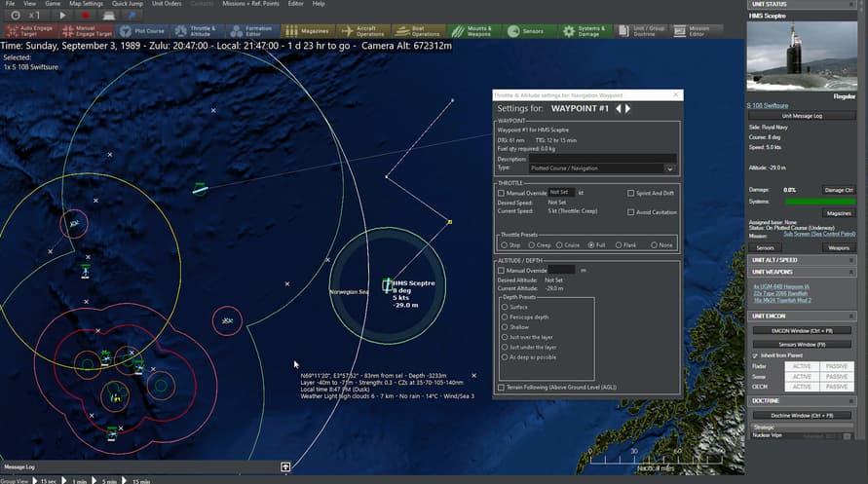Go to previous waypoint arrow

tap(619, 108)
